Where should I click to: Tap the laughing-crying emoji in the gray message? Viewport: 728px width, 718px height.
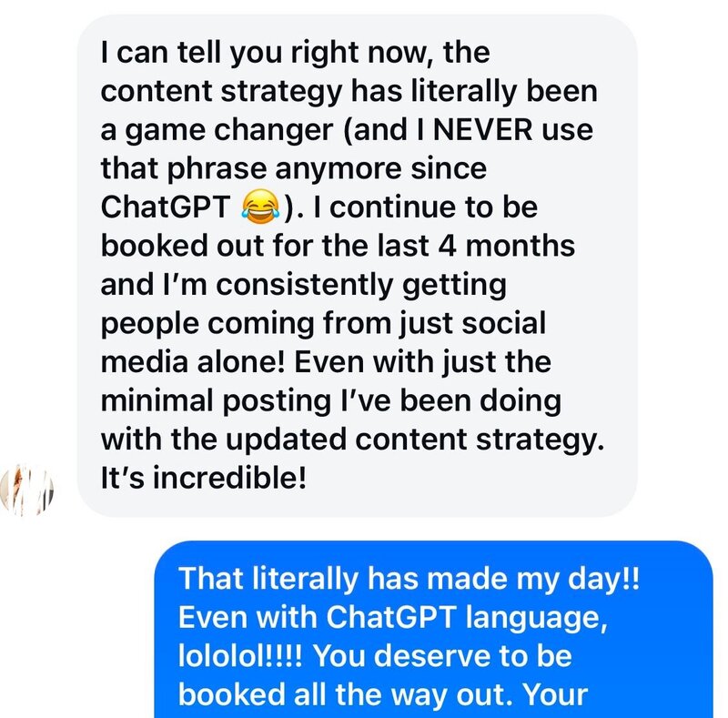pyautogui.click(x=260, y=207)
